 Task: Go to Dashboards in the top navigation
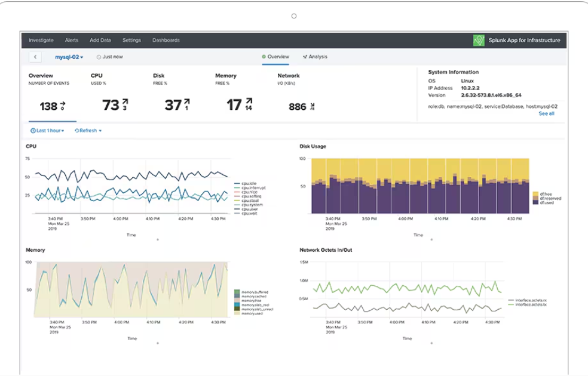pos(166,40)
